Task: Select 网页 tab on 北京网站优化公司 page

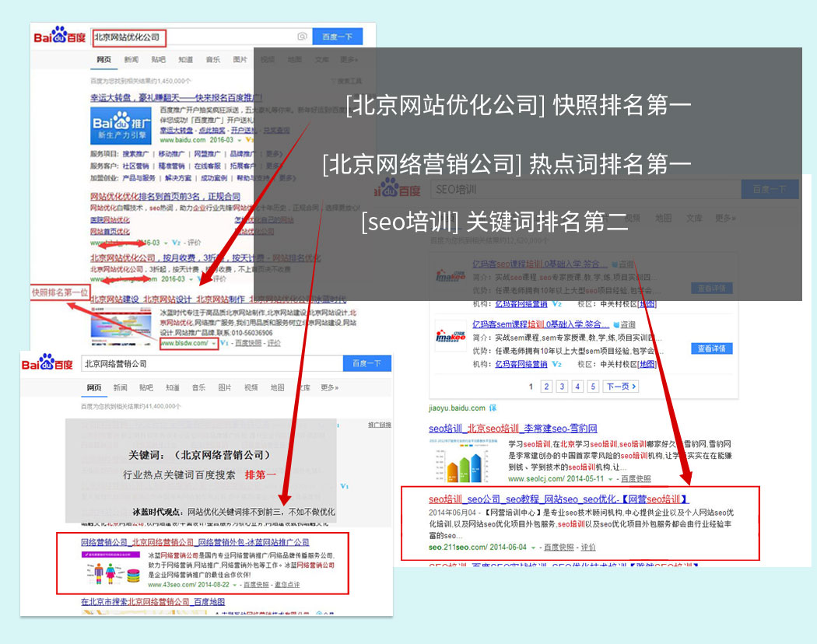Action: click(x=103, y=60)
